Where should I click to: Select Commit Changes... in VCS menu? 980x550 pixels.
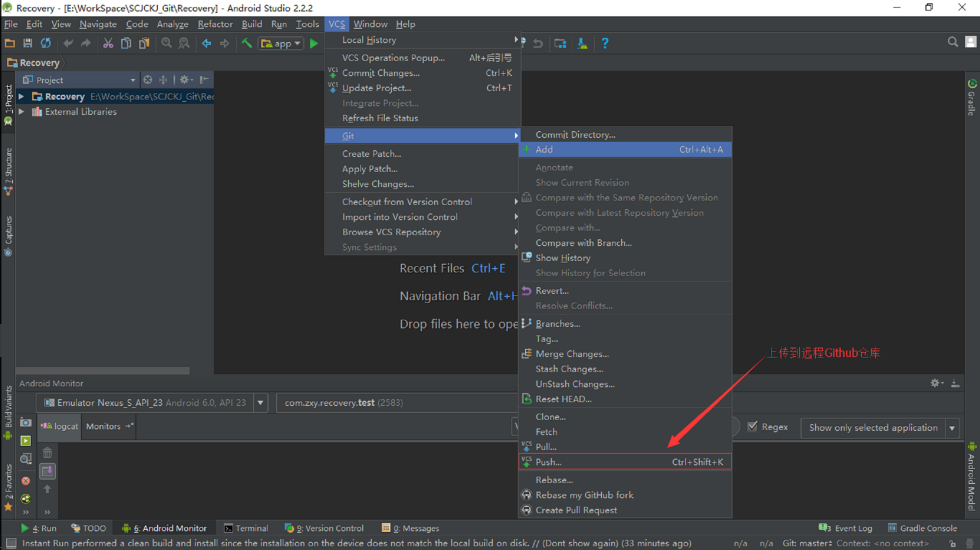pyautogui.click(x=423, y=73)
